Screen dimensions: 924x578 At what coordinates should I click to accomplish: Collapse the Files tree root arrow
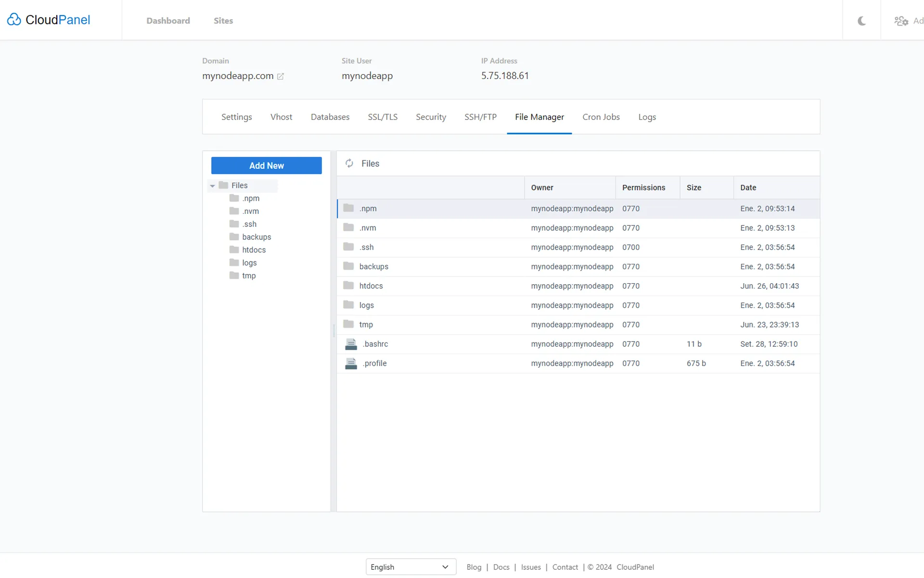coord(212,186)
